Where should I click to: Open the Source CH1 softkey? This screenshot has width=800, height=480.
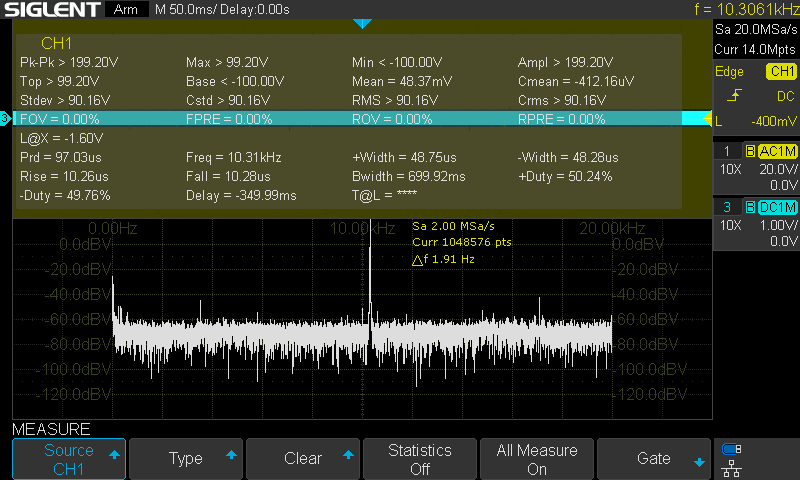(x=69, y=459)
